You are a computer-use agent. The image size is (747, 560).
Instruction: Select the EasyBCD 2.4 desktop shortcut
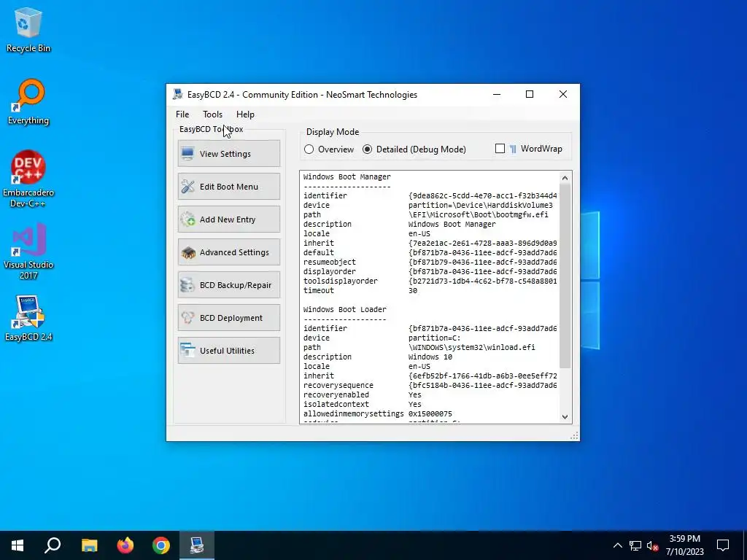28,318
